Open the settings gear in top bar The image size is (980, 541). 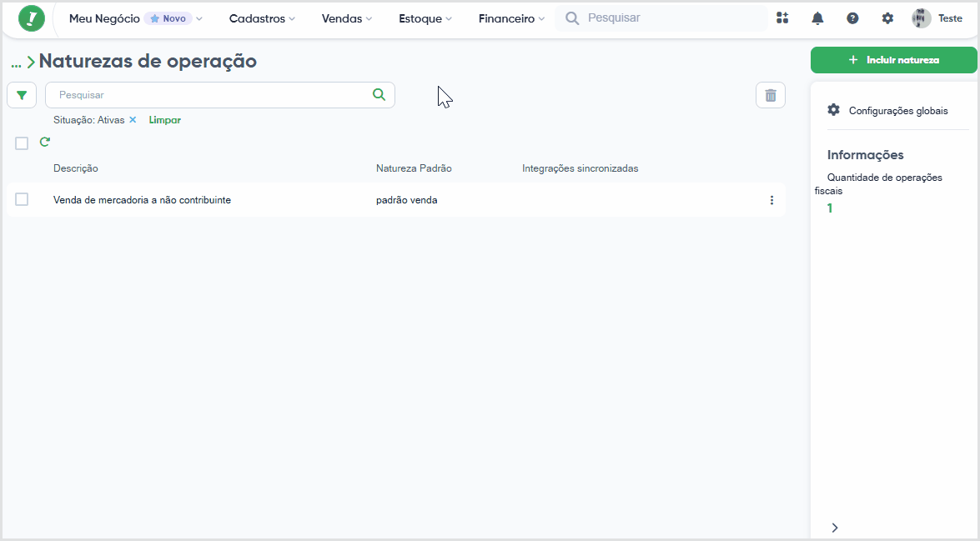pos(887,18)
